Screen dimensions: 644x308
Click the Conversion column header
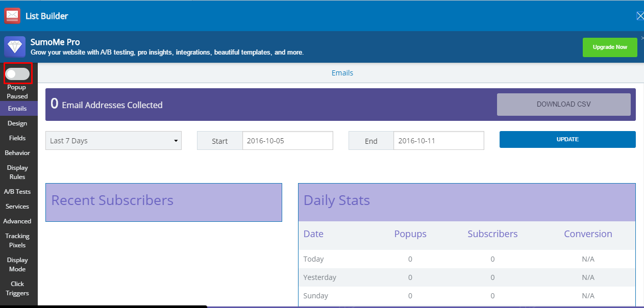click(x=588, y=234)
